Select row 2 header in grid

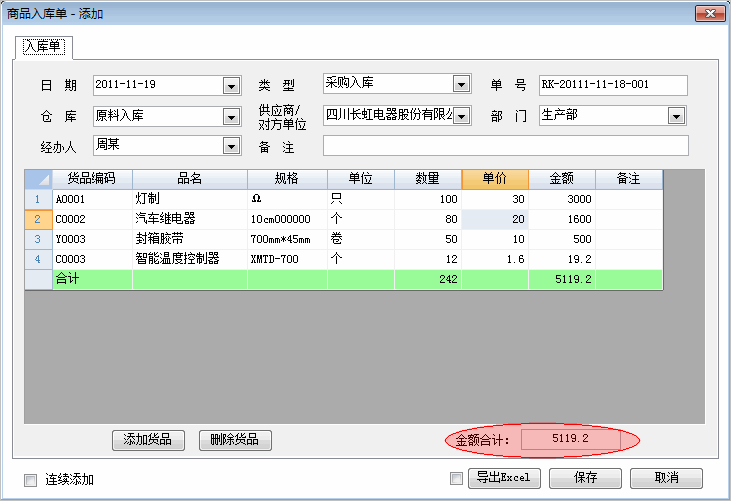click(38, 219)
